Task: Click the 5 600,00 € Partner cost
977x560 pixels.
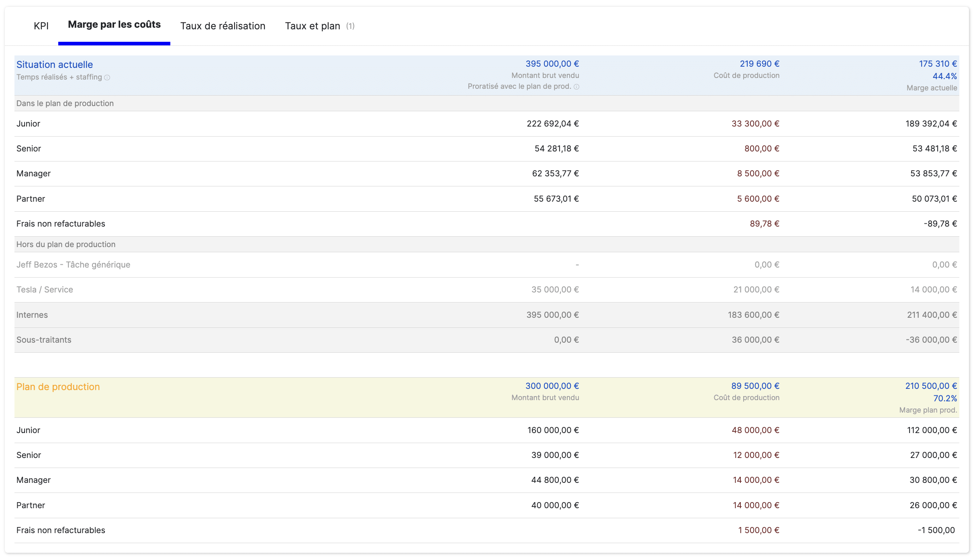Action: click(758, 199)
